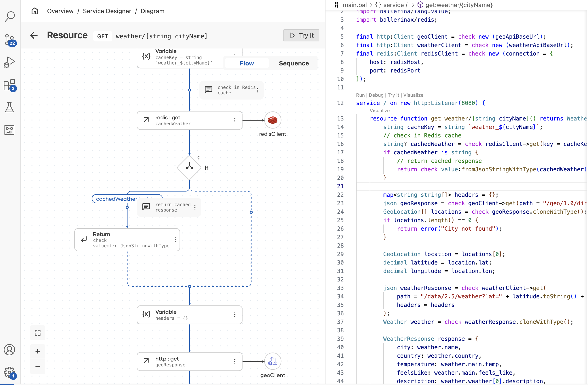Open options menu on Variable headers node
The width and height of the screenshot is (588, 385).
click(x=235, y=315)
